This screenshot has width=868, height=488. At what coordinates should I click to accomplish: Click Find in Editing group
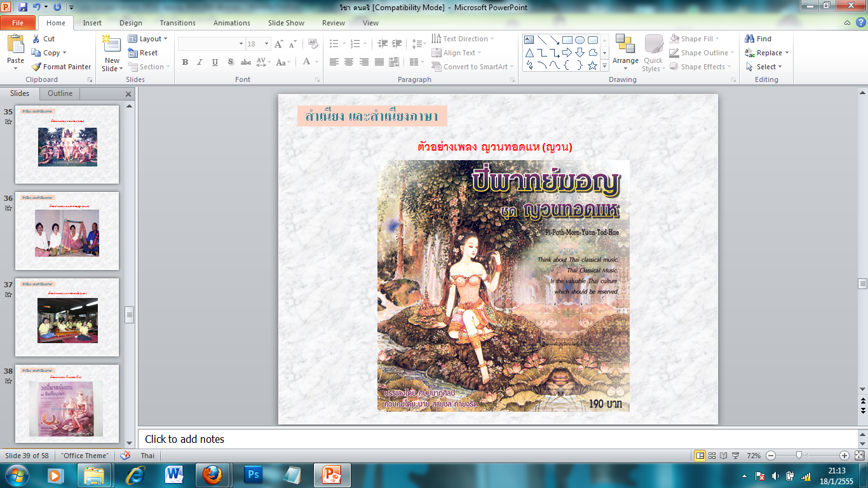pyautogui.click(x=758, y=39)
